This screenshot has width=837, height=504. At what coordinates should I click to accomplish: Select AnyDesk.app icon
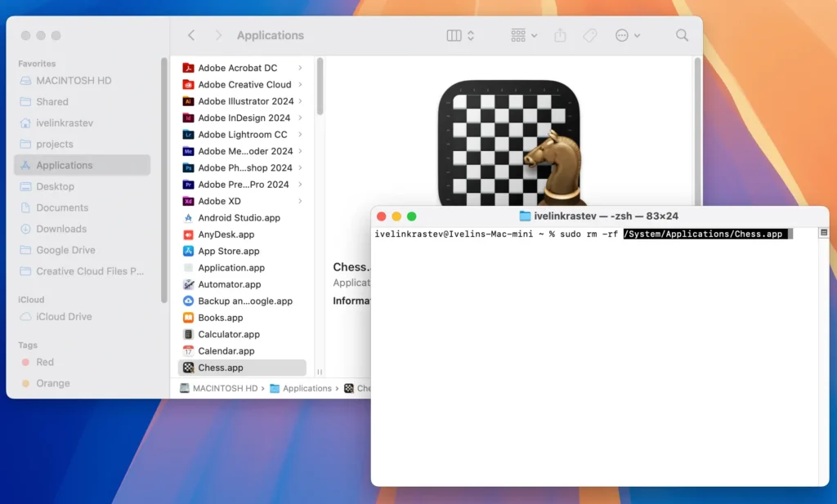tap(188, 234)
